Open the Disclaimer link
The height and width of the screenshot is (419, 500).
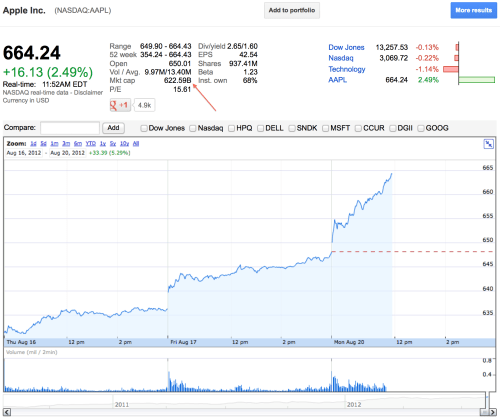point(89,93)
